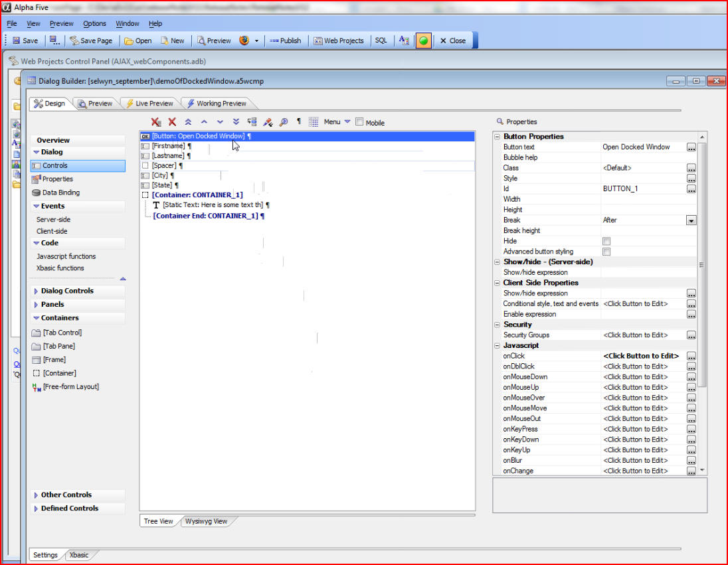The height and width of the screenshot is (565, 728).
Task: Switch to the Wysiwyg View tab
Action: (x=206, y=521)
